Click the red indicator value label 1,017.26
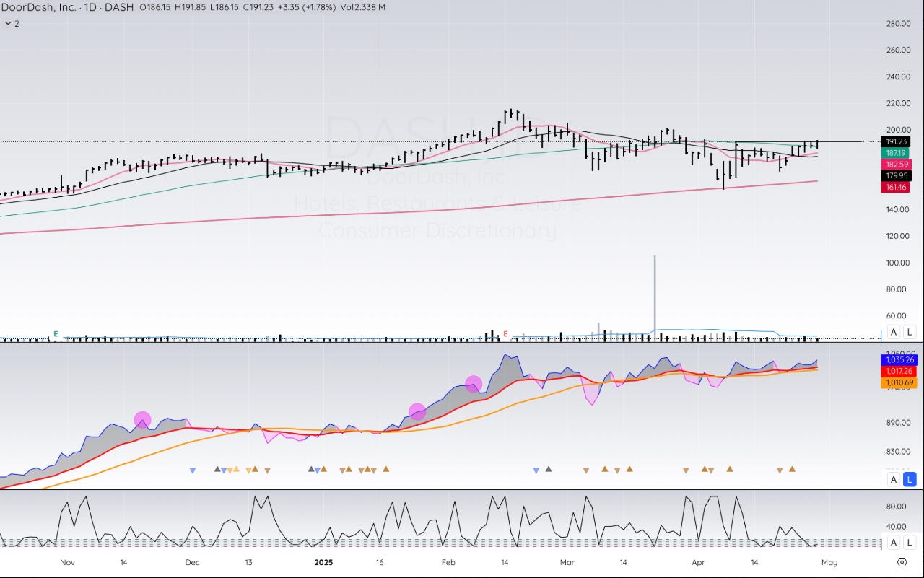The width and height of the screenshot is (924, 578). (898, 371)
